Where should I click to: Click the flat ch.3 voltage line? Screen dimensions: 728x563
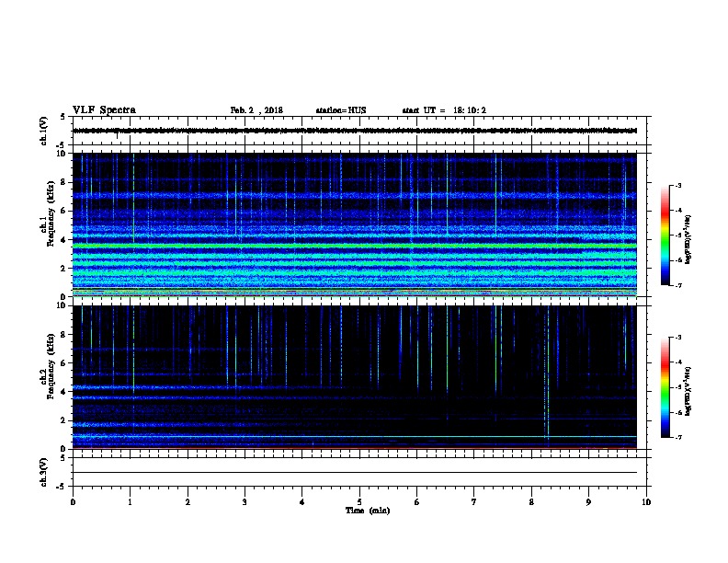point(355,473)
